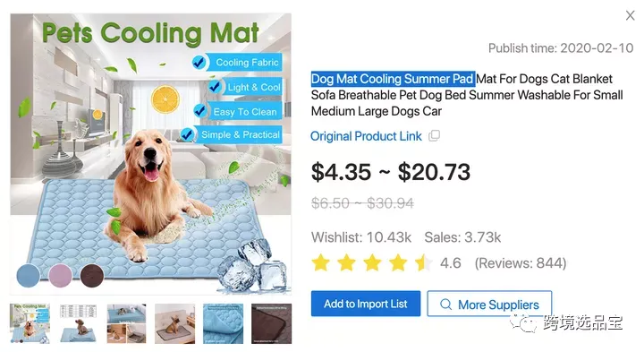Select the brown mat thumbnail
The width and height of the screenshot is (644, 352).
(x=272, y=323)
